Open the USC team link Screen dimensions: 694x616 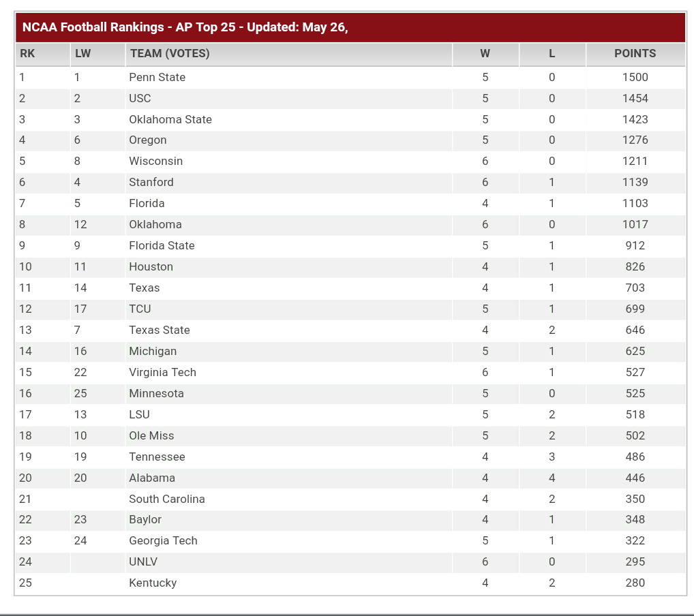click(140, 98)
